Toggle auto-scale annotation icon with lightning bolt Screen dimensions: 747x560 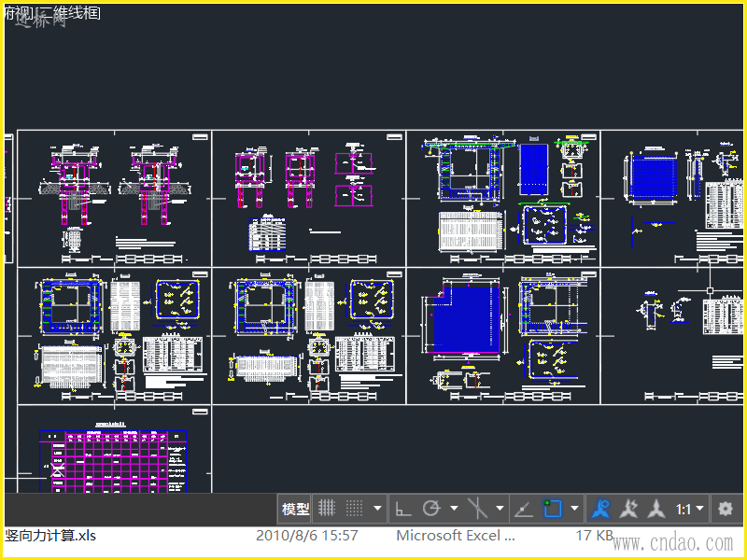628,509
